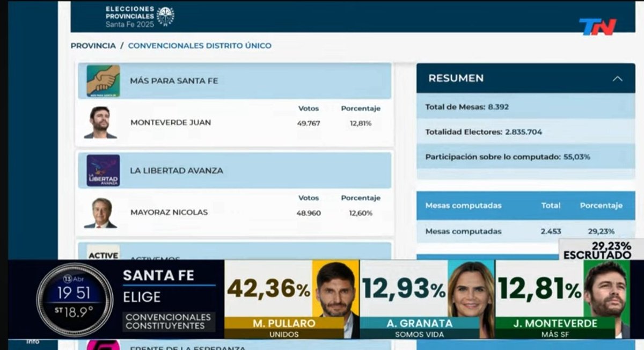The width and height of the screenshot is (644, 350).
Task: Click the M. Pullaro name tag
Action: click(284, 323)
